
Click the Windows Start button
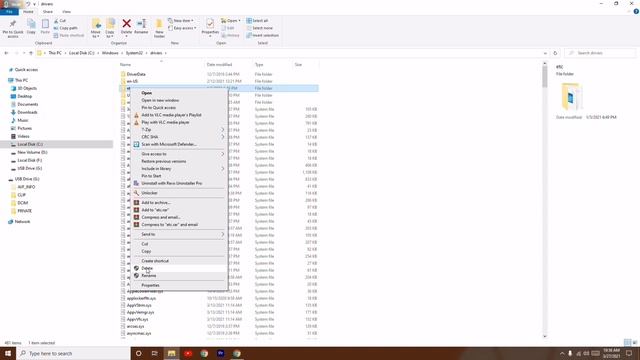tap(8, 353)
